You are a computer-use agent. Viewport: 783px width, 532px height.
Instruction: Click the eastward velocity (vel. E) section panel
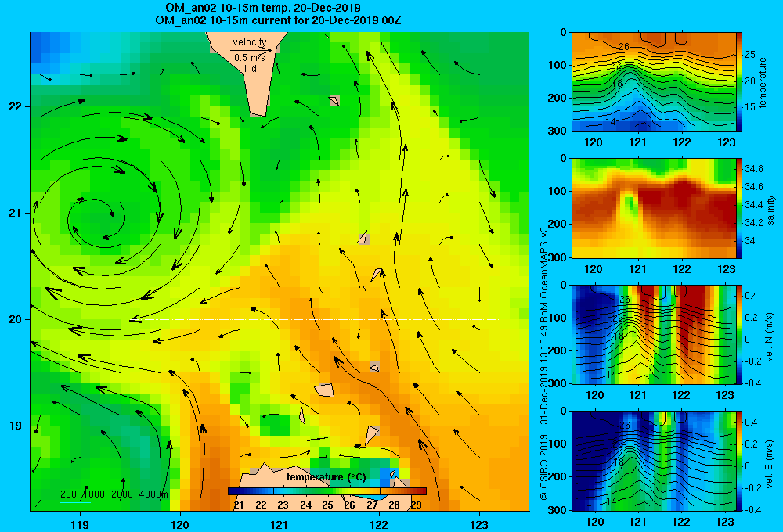653,461
